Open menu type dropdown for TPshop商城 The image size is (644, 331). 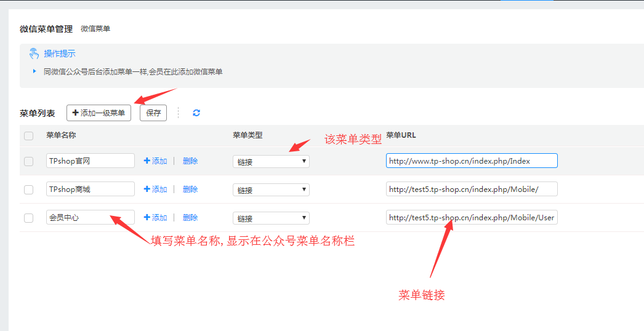pos(271,189)
